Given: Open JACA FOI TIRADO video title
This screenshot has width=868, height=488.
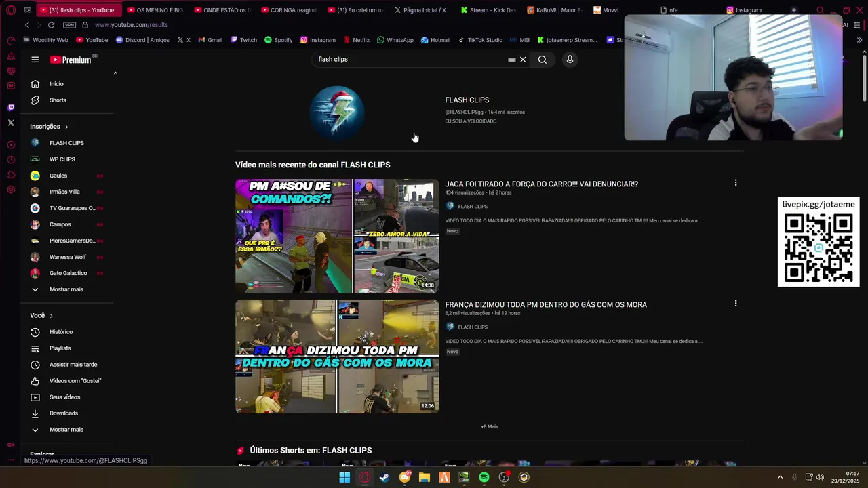Looking at the screenshot, I should [541, 184].
